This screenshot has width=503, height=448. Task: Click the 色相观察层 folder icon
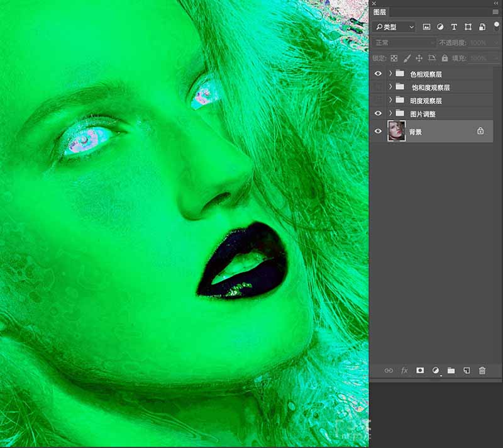click(400, 74)
